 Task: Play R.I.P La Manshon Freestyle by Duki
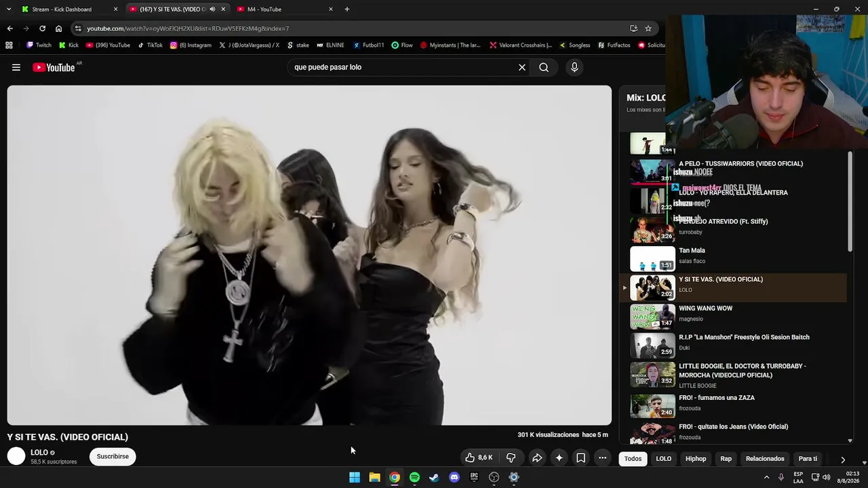[x=732, y=346]
